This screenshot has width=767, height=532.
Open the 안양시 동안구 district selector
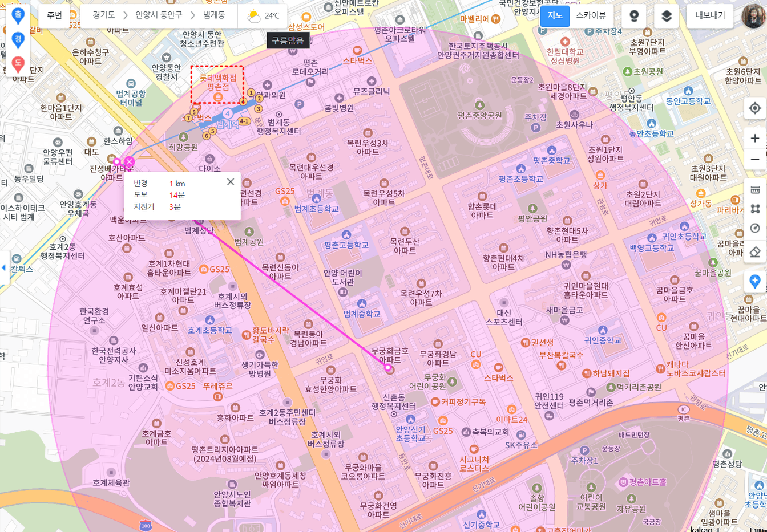pos(159,15)
